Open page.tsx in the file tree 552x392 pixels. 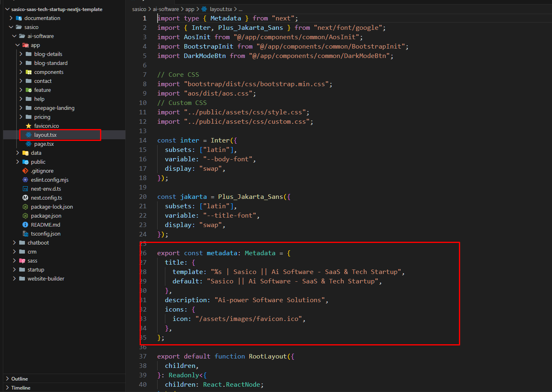click(x=44, y=144)
